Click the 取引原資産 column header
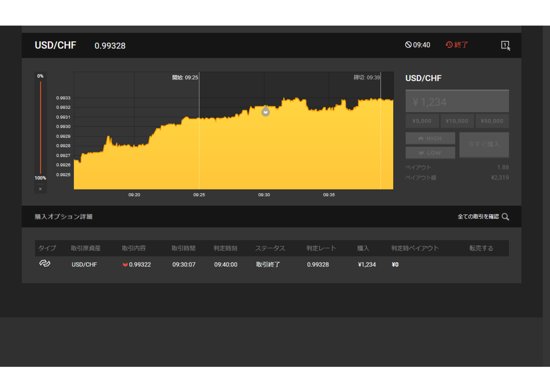The height and width of the screenshot is (392, 550). [x=86, y=248]
